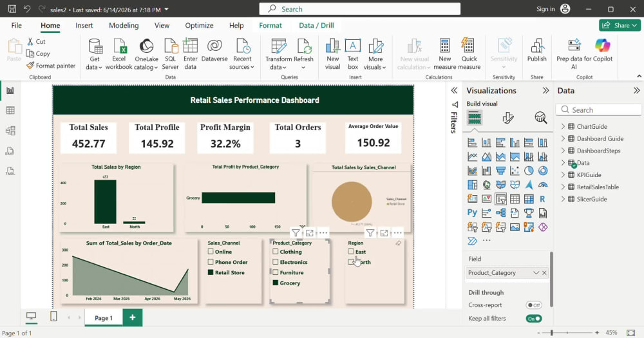Collapse the Visualizations pane
The image size is (644, 338).
tap(545, 91)
